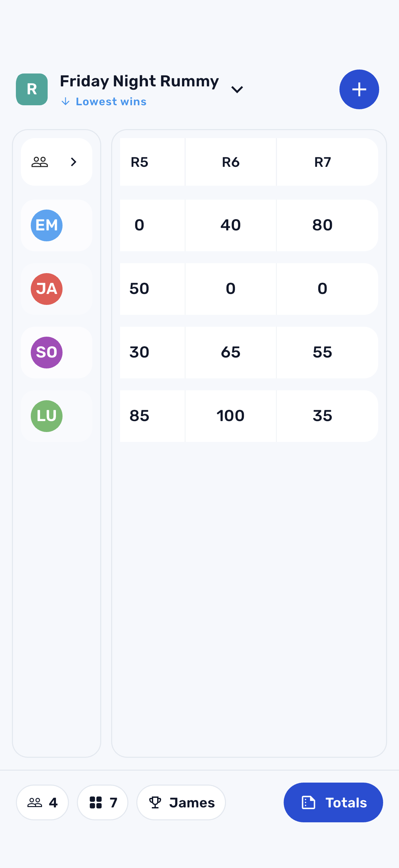This screenshot has height=868, width=399.
Task: Click the Friday Night Rummy game icon
Action: tap(32, 89)
